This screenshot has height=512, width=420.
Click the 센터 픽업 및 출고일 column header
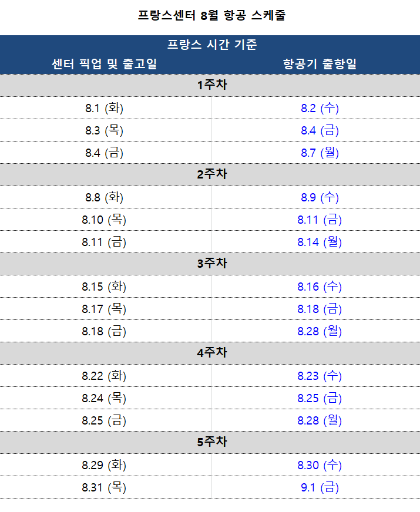coord(104,63)
